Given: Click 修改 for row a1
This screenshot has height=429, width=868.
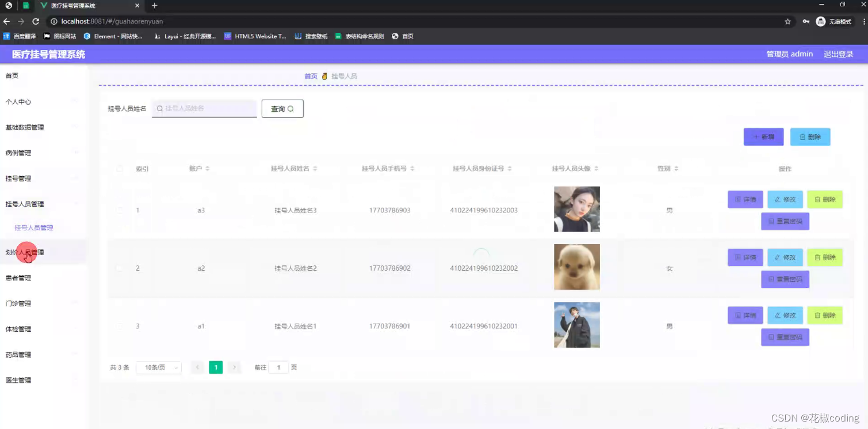Looking at the screenshot, I should tap(785, 315).
